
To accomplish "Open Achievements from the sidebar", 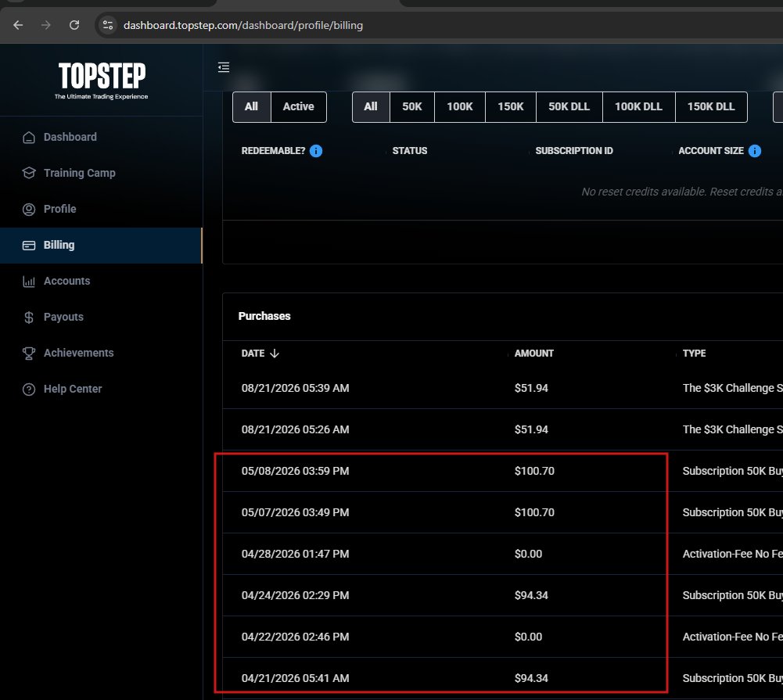I will 101,353.
